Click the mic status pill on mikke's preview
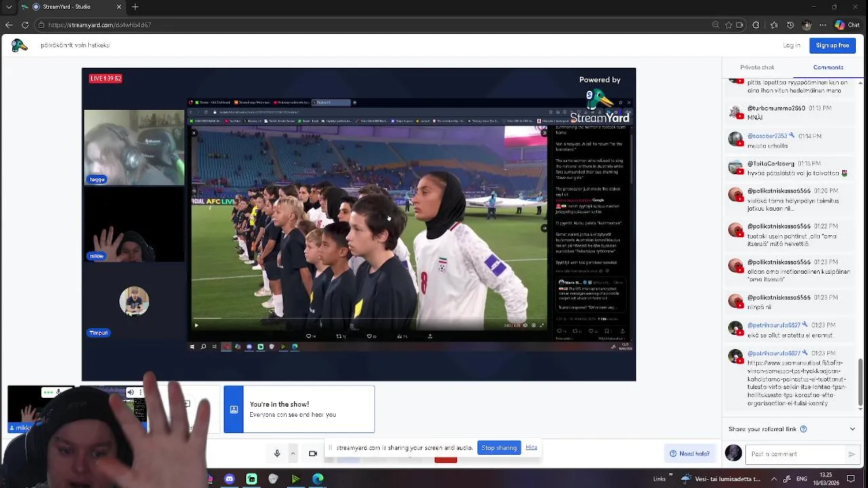868x488 pixels. (51, 392)
